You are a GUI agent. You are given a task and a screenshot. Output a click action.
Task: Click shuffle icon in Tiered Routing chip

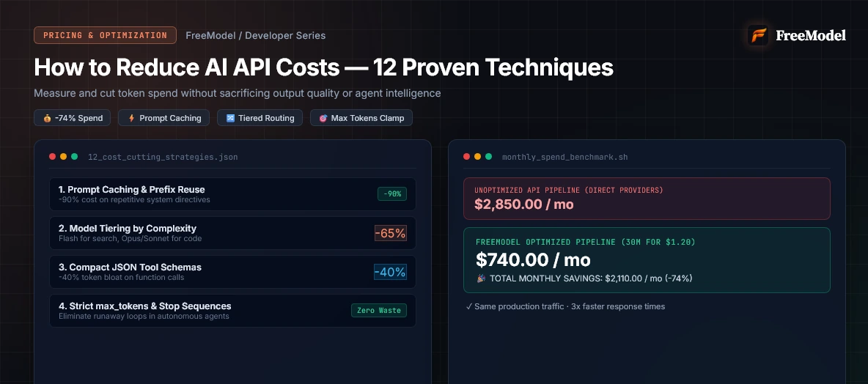click(230, 118)
